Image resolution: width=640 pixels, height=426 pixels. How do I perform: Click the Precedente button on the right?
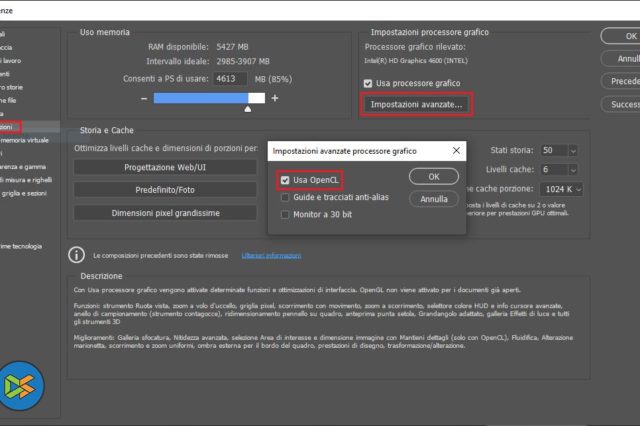620,81
